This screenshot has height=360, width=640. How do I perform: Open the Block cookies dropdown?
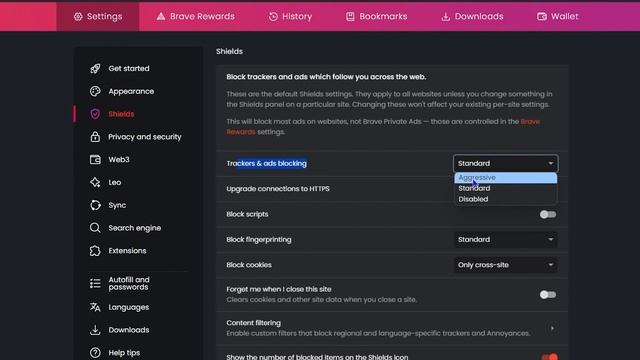pyautogui.click(x=505, y=265)
